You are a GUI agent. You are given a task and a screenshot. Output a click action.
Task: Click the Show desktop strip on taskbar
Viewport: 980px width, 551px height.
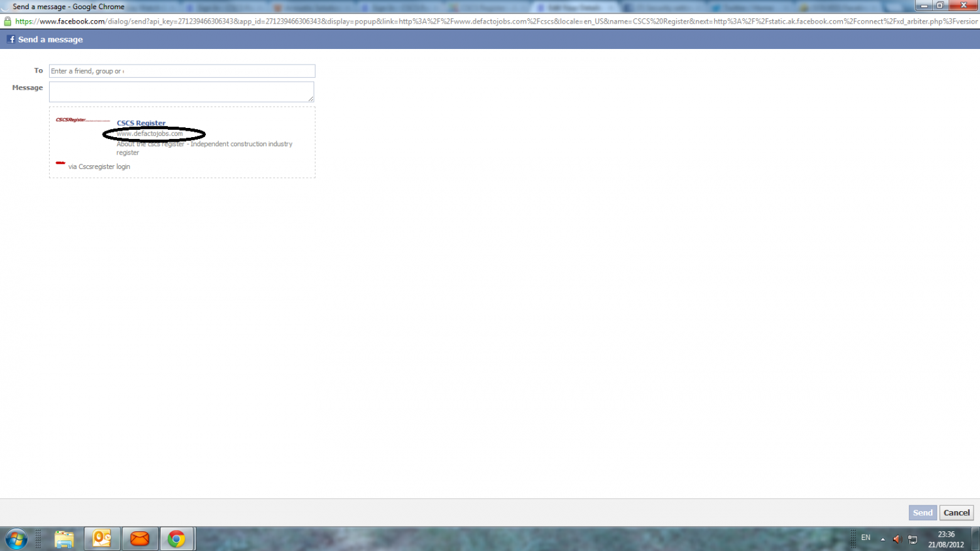pyautogui.click(x=976, y=539)
